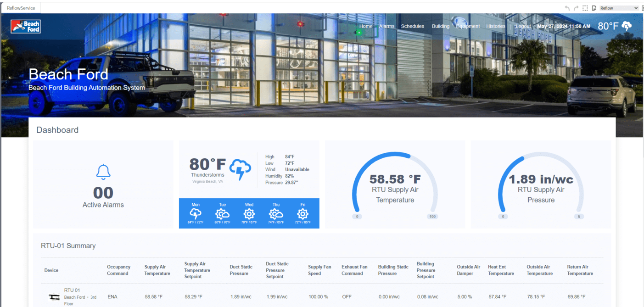
Task: Click the temperature gauge maximum label 100
Action: click(x=432, y=217)
